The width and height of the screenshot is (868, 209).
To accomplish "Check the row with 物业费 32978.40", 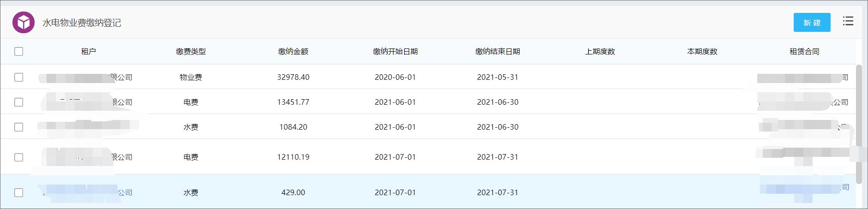I will (x=18, y=77).
